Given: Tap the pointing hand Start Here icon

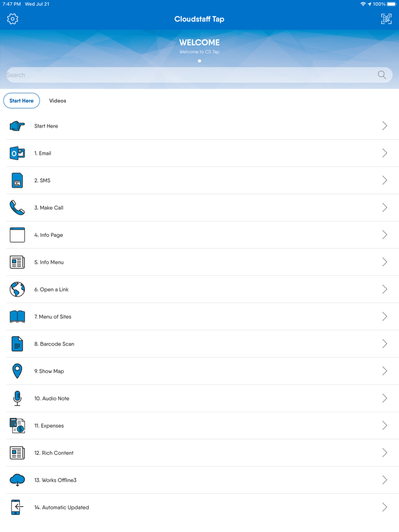Looking at the screenshot, I should point(17,126).
